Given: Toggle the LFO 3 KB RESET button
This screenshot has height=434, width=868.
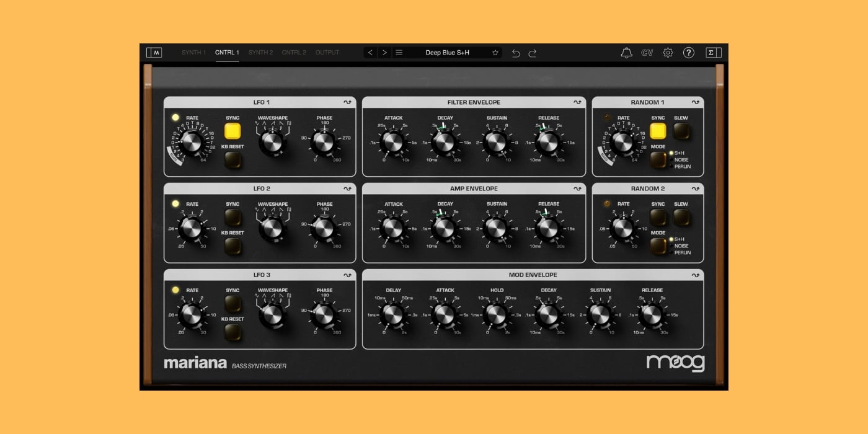Looking at the screenshot, I should coord(232,332).
